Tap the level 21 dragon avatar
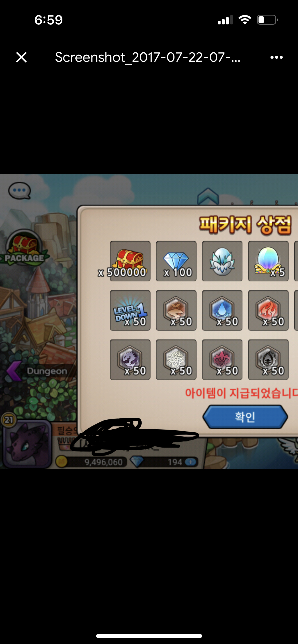The height and width of the screenshot is (644, 298). click(27, 443)
